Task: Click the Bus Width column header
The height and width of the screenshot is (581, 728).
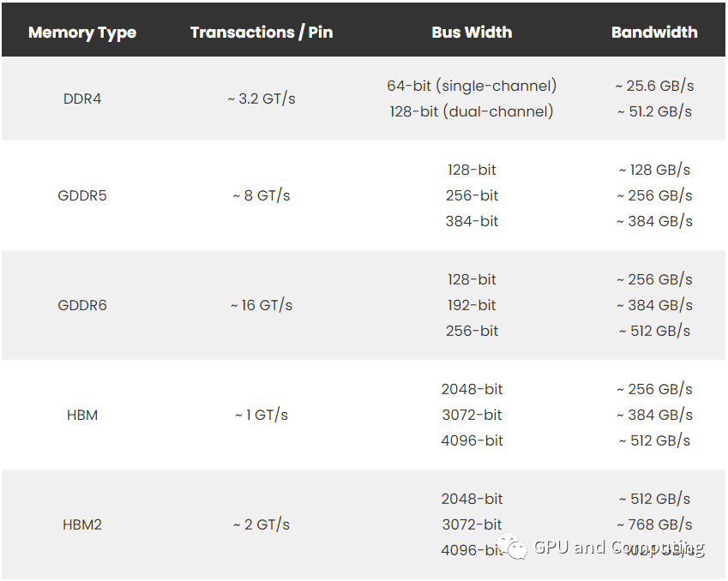Action: click(x=472, y=32)
